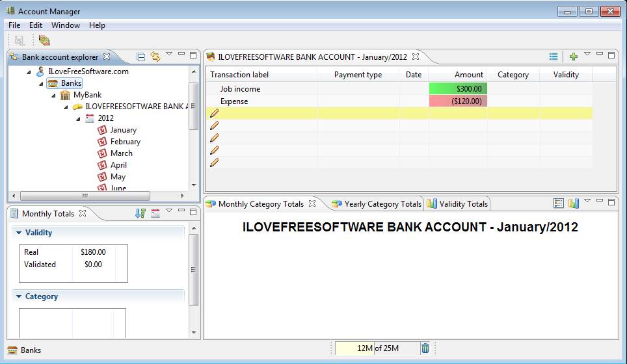Switch to Validity Totals tab

(457, 204)
